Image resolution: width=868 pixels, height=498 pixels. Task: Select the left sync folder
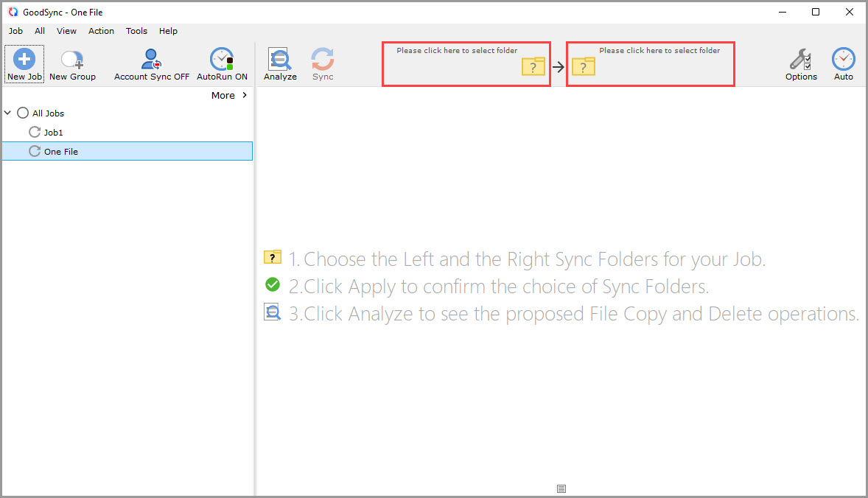pyautogui.click(x=466, y=64)
